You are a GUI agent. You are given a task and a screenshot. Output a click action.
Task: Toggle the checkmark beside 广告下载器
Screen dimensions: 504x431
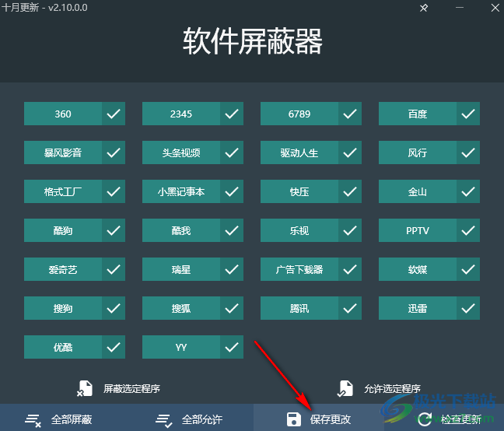(350, 269)
